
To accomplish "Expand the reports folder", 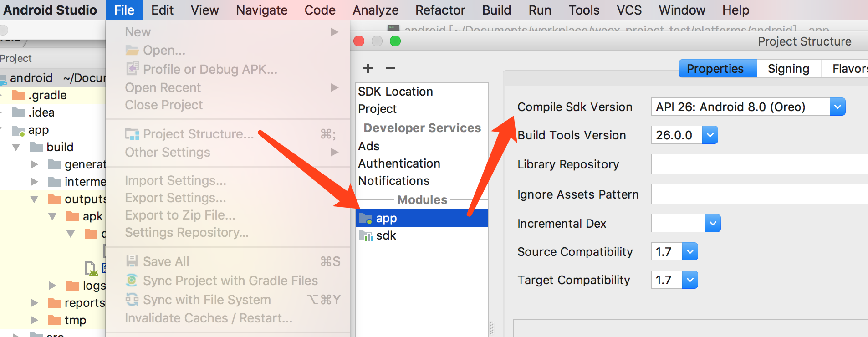I will tap(34, 303).
